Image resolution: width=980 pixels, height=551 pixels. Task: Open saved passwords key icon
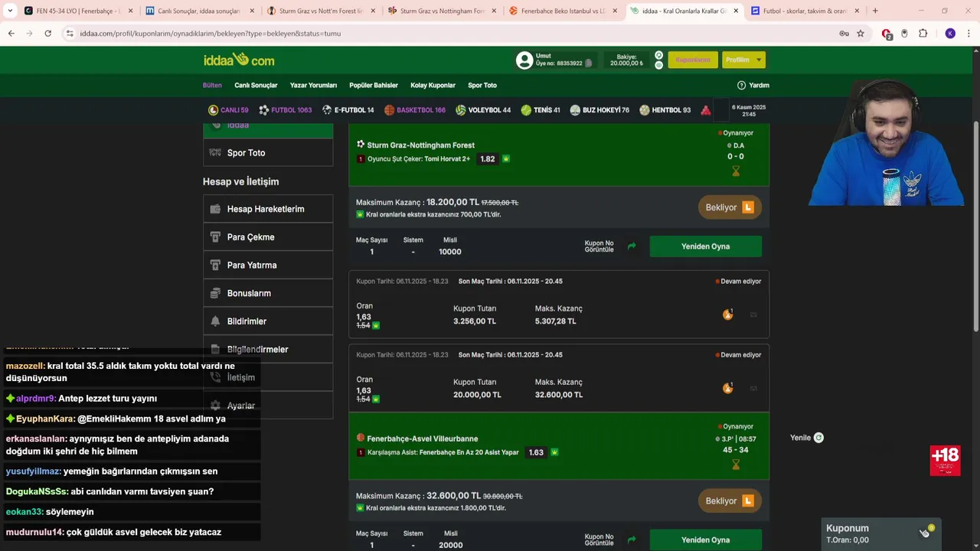844,34
